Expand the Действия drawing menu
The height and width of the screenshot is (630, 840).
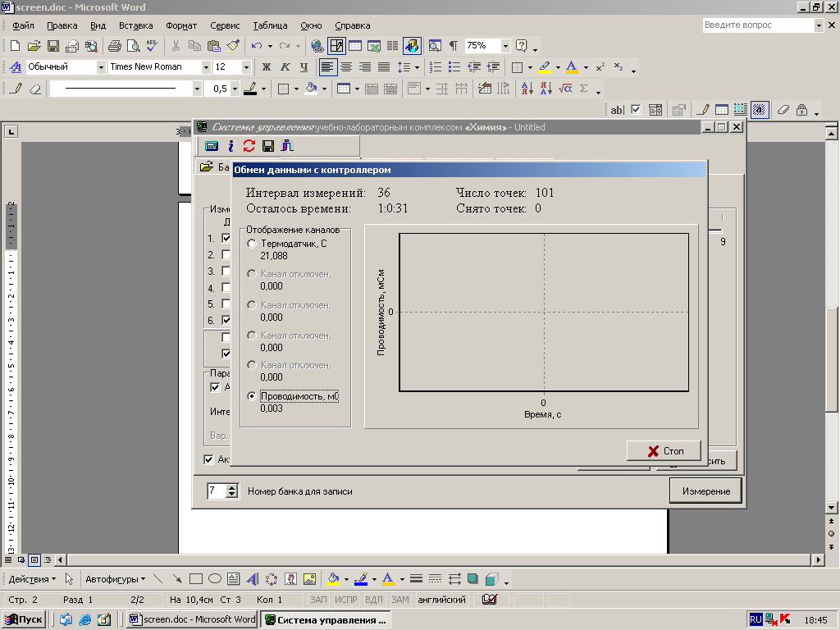point(32,579)
